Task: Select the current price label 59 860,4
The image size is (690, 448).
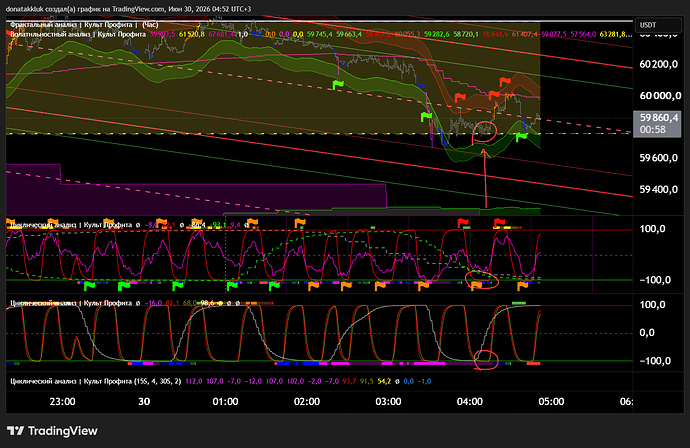Action: point(659,118)
